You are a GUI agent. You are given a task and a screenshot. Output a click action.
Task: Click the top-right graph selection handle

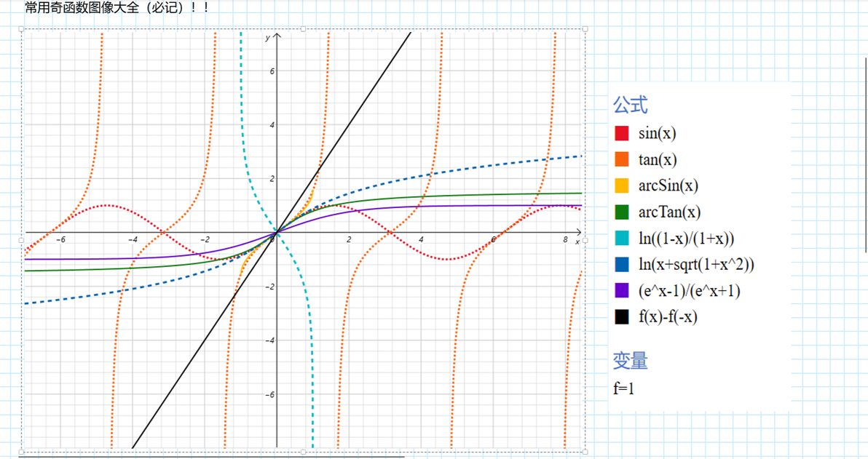point(585,29)
